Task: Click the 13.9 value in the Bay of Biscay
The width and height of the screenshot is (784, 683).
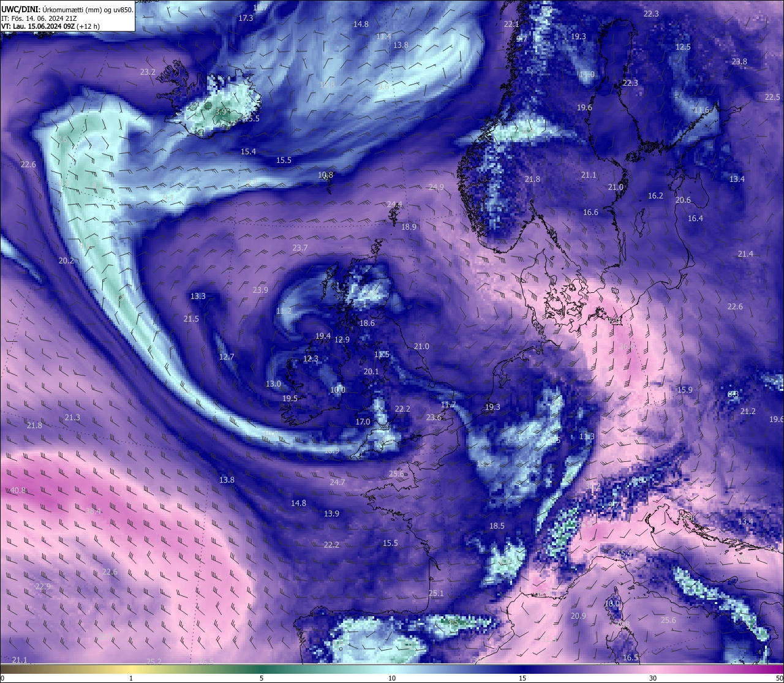Action: click(x=331, y=514)
